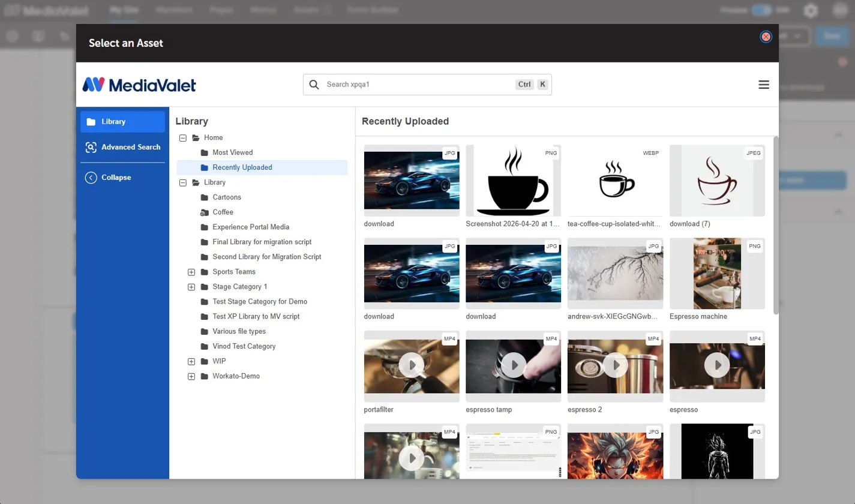Collapse the blue sidebar

click(122, 178)
